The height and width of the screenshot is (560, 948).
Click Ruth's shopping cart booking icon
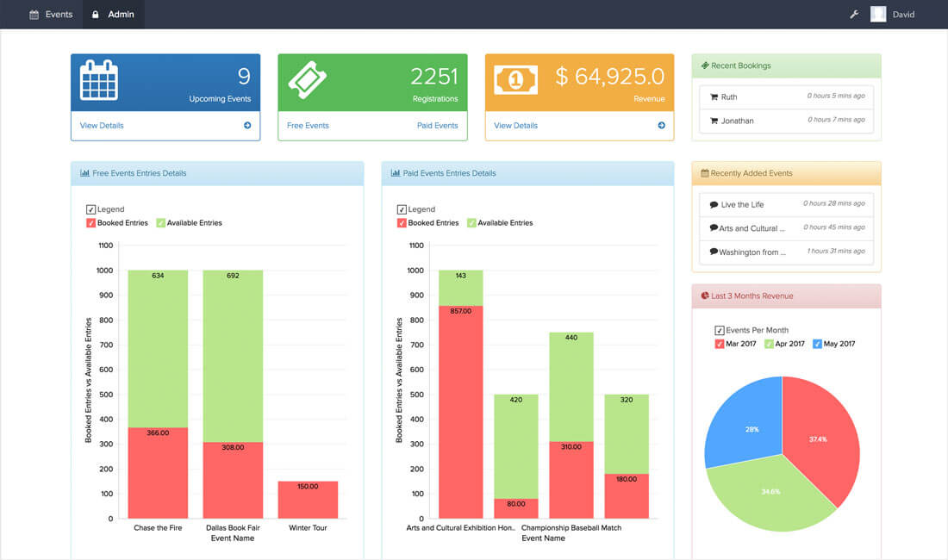(714, 96)
